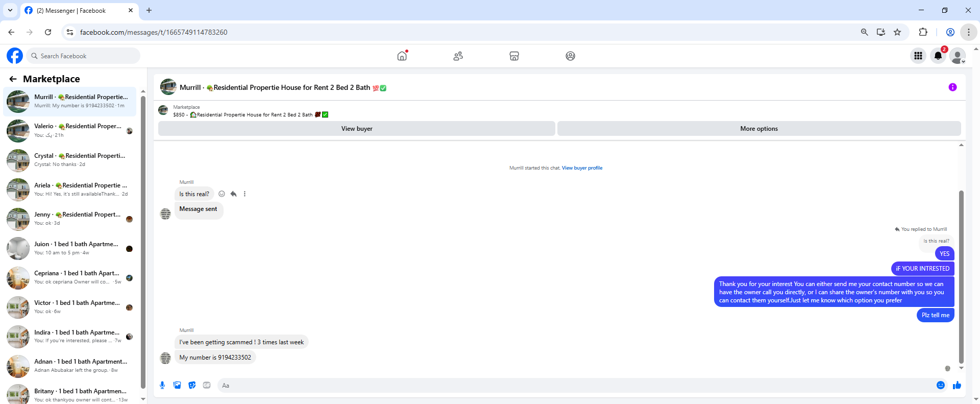The height and width of the screenshot is (404, 980).
Task: Open the GIF picker icon
Action: pos(207,385)
